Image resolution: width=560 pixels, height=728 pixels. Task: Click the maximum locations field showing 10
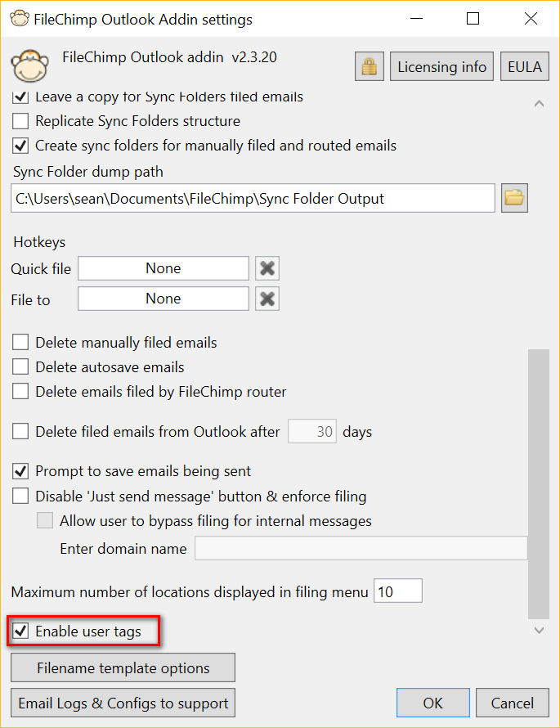point(398,591)
